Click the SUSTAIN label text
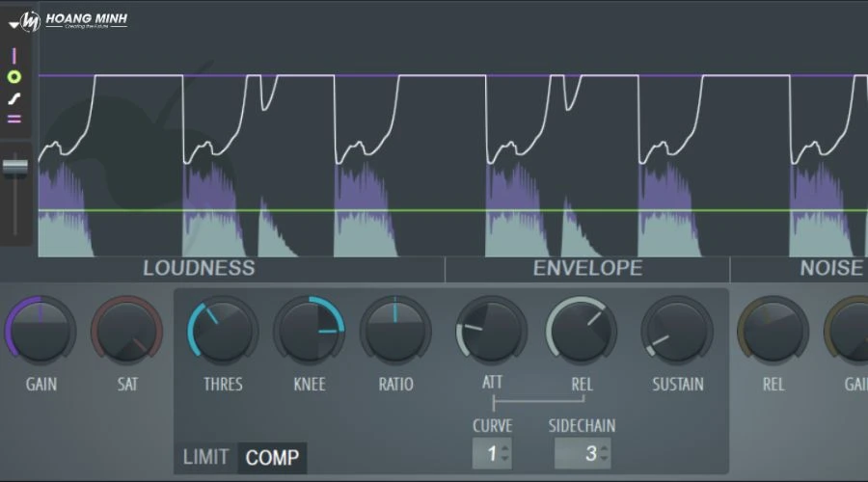This screenshot has height=482, width=868. pos(678,384)
